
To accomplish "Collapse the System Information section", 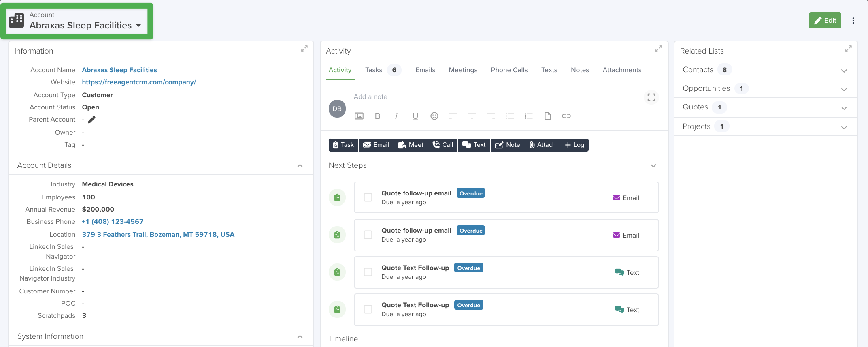I will point(300,337).
